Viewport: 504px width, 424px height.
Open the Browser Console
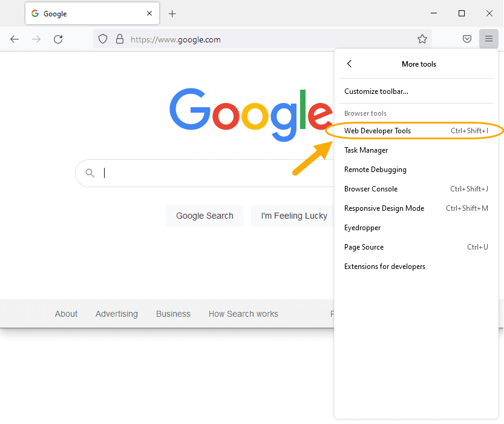pyautogui.click(x=416, y=189)
